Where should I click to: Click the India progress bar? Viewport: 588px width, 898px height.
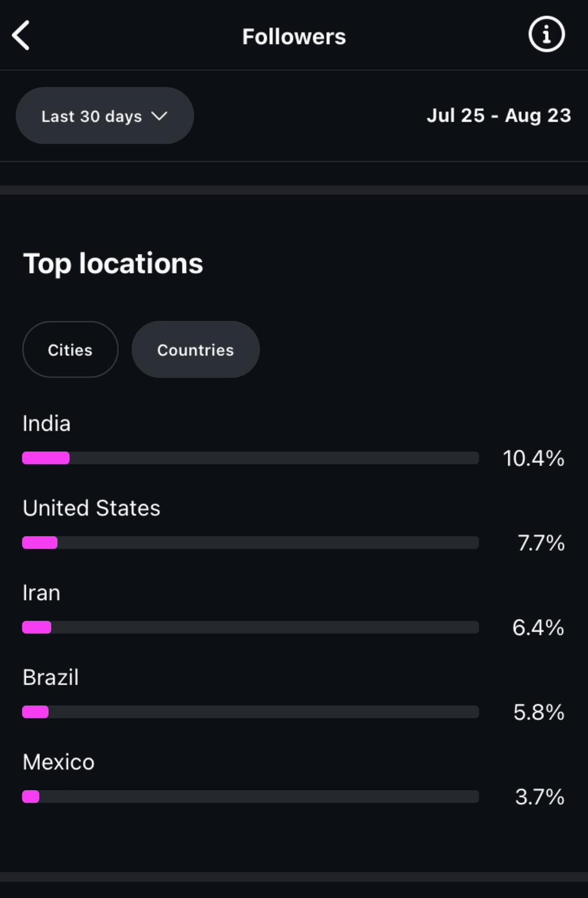(250, 458)
